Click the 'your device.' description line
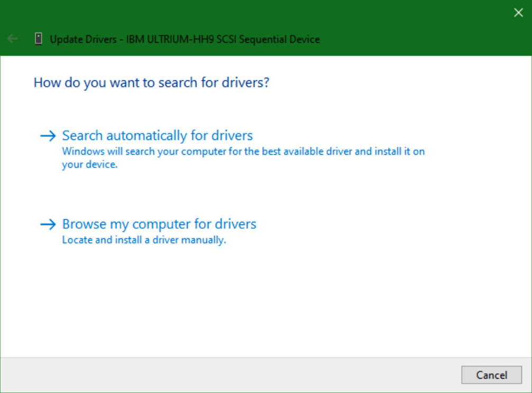 [89, 164]
